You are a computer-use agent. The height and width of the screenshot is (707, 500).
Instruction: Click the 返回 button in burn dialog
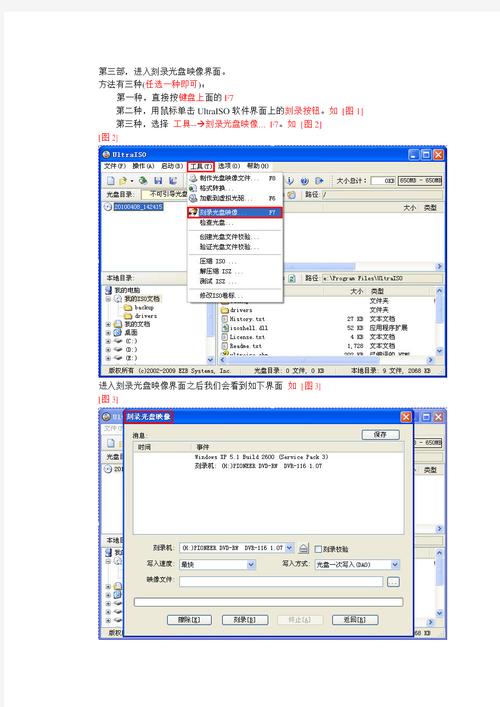pyautogui.click(x=354, y=620)
